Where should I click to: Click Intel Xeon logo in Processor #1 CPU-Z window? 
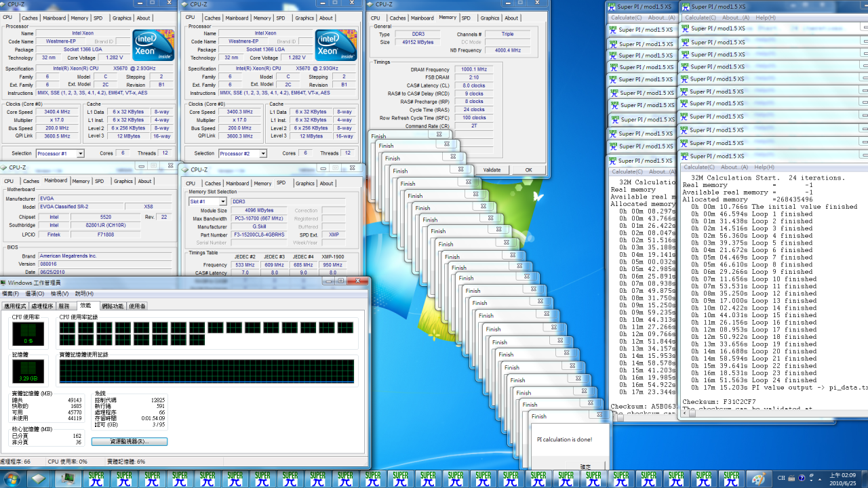pos(153,45)
